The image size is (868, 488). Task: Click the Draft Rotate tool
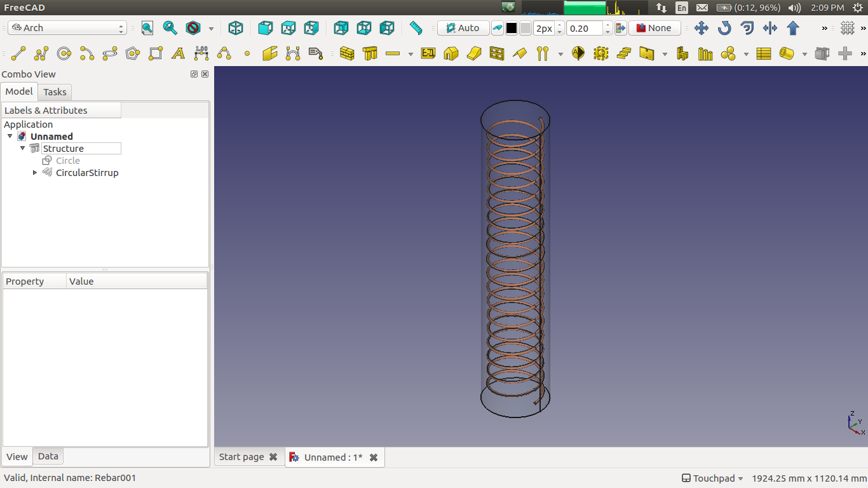pos(724,28)
